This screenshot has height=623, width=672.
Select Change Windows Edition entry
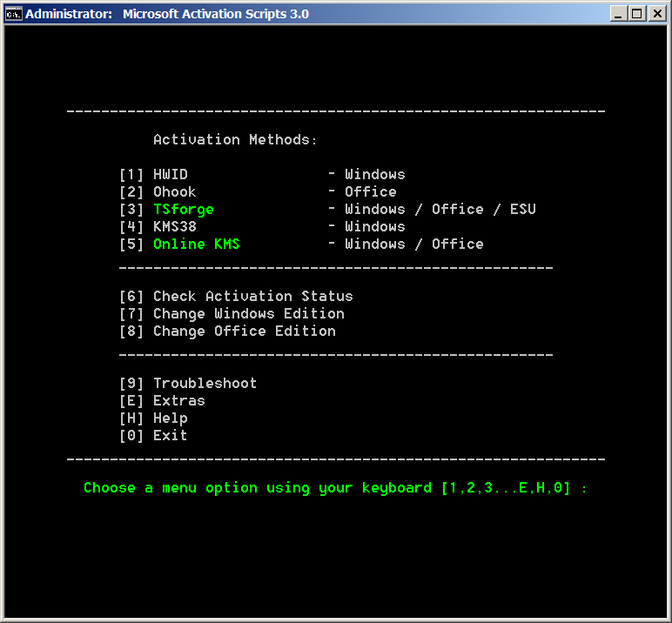pyautogui.click(x=248, y=314)
